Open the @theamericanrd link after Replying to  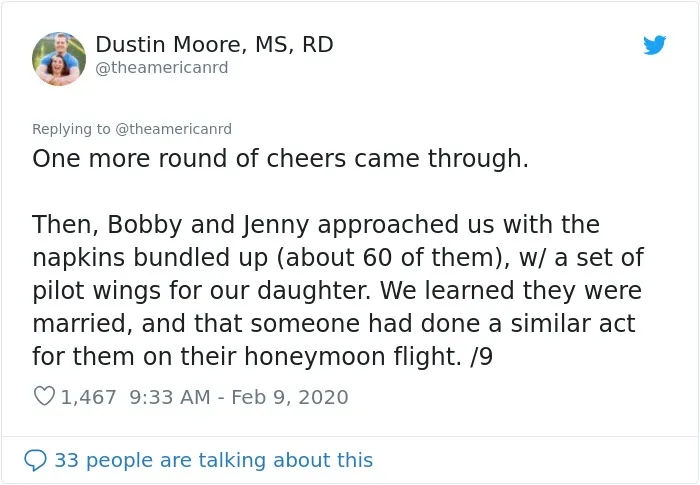tap(174, 129)
